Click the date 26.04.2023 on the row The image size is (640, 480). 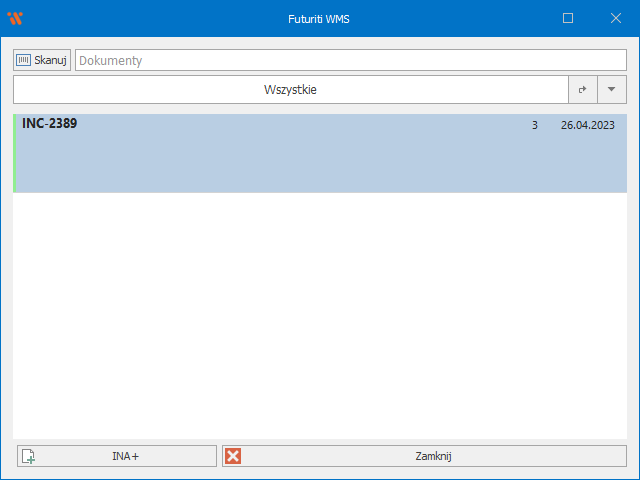(587, 126)
